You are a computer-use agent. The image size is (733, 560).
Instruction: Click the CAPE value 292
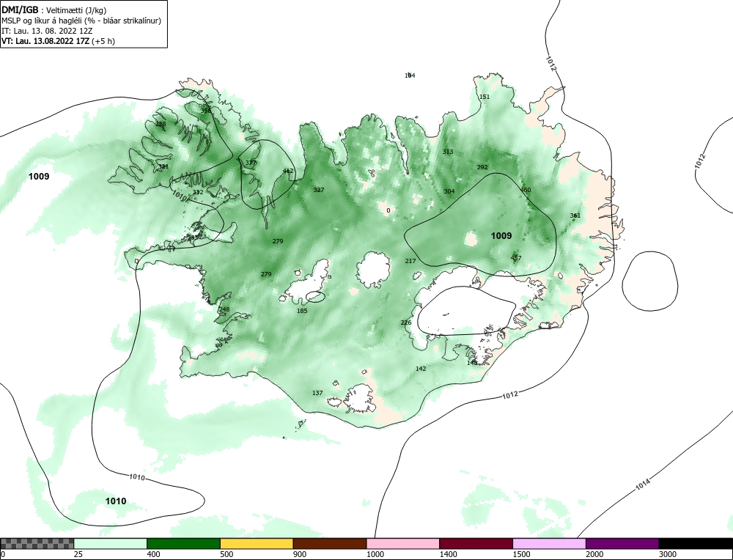(x=482, y=167)
